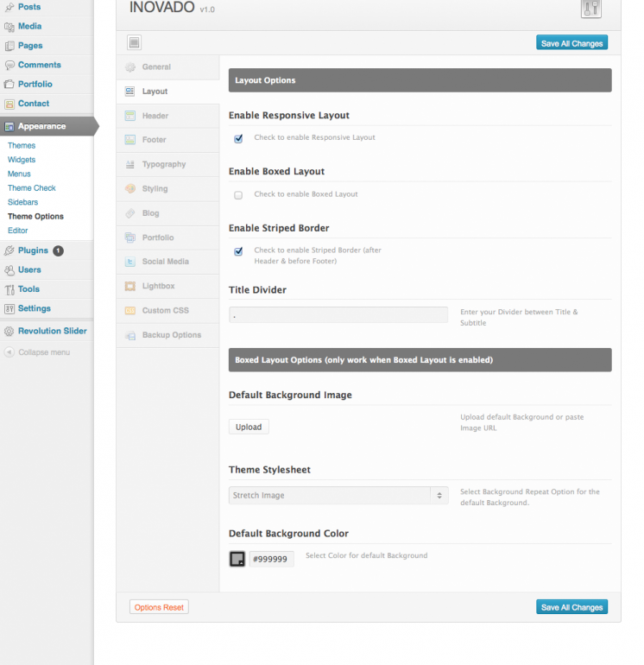This screenshot has height=665, width=644.
Task: Click Upload button for background image
Action: tap(249, 427)
